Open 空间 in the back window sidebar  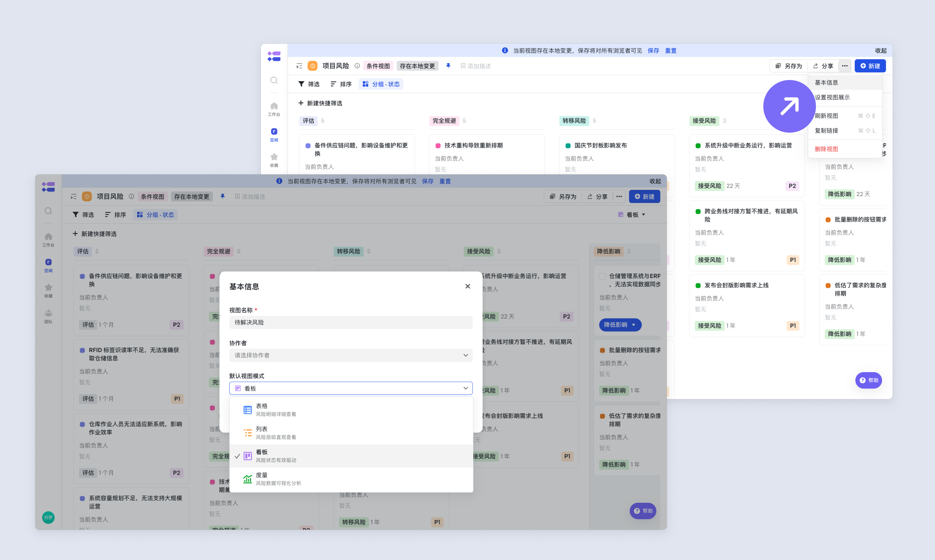point(274,135)
